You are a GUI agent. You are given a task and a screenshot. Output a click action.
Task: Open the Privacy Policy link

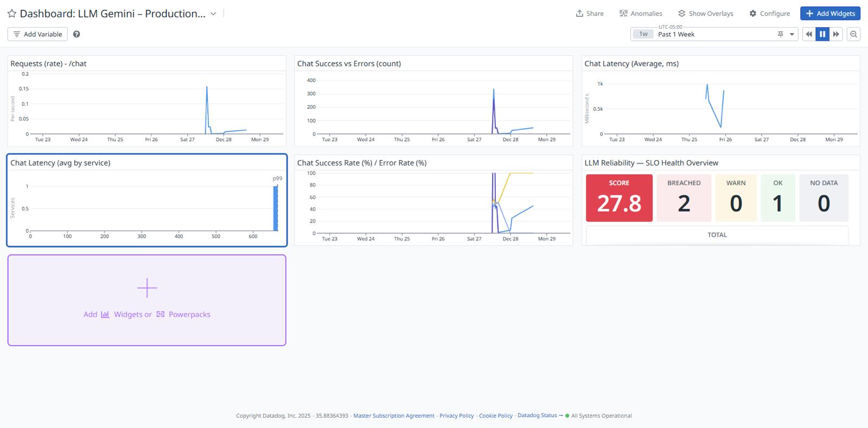[456, 416]
